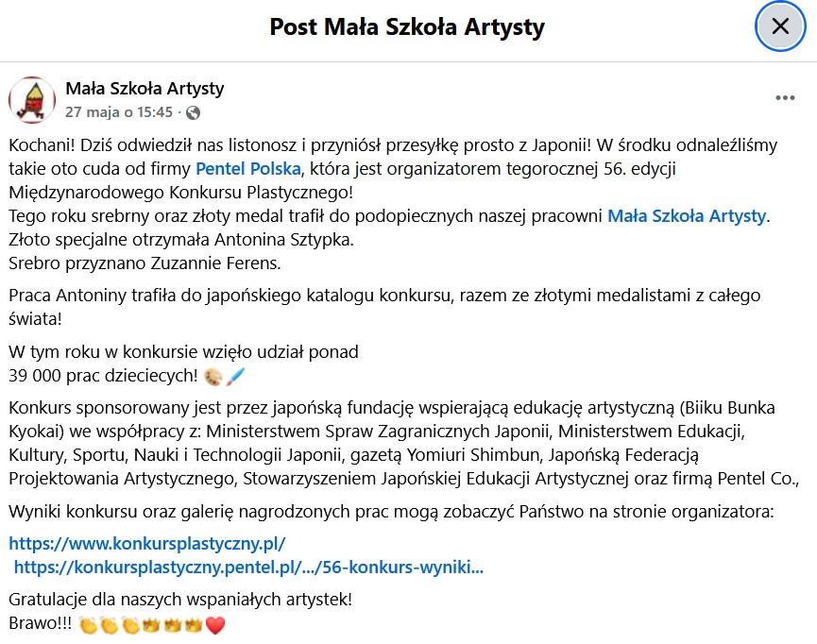817x644 pixels.
Task: Open the konkursplastyczny.pentel.pl 56-konkurs-wyniki link
Action: coord(248,567)
